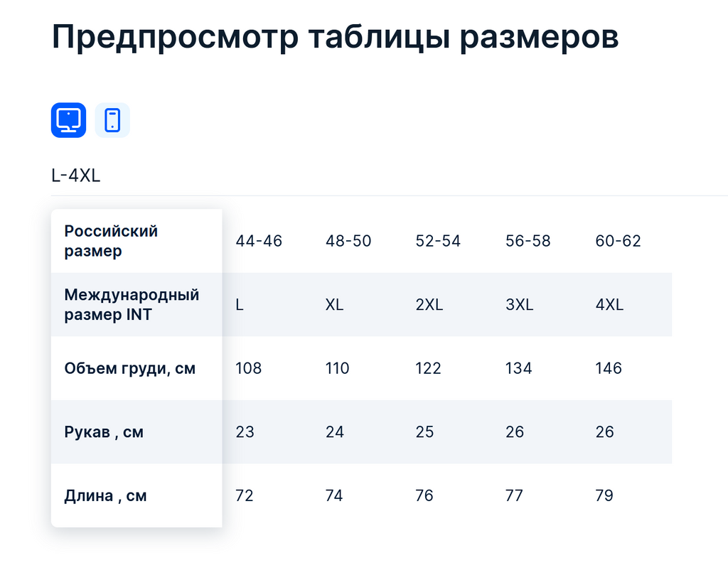Select the Объем груди, см row header
Screen dimensions: 728x585
[129, 368]
